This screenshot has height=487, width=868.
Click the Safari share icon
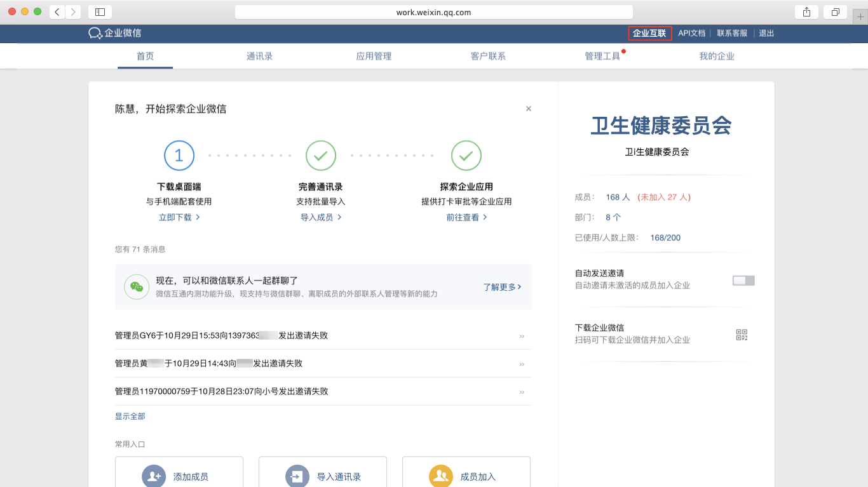806,12
